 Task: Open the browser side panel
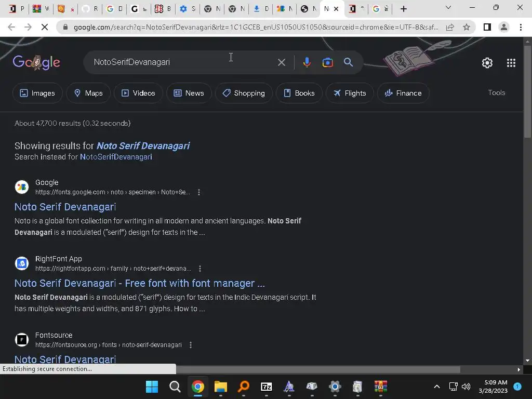(487, 27)
